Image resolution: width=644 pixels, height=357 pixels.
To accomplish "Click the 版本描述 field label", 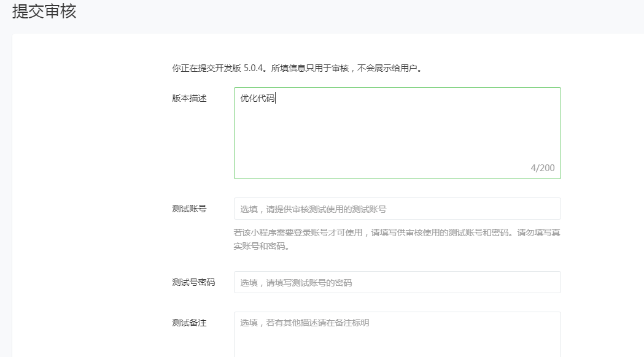I will click(x=189, y=98).
